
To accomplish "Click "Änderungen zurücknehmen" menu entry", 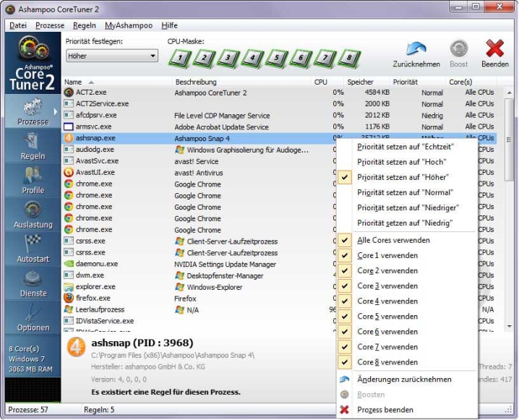I will point(404,380).
